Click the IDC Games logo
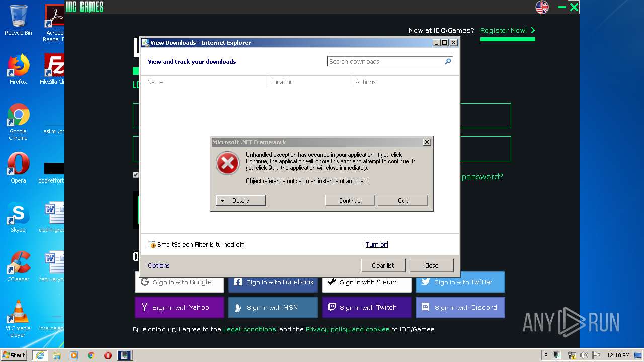The height and width of the screenshot is (362, 644). (85, 7)
